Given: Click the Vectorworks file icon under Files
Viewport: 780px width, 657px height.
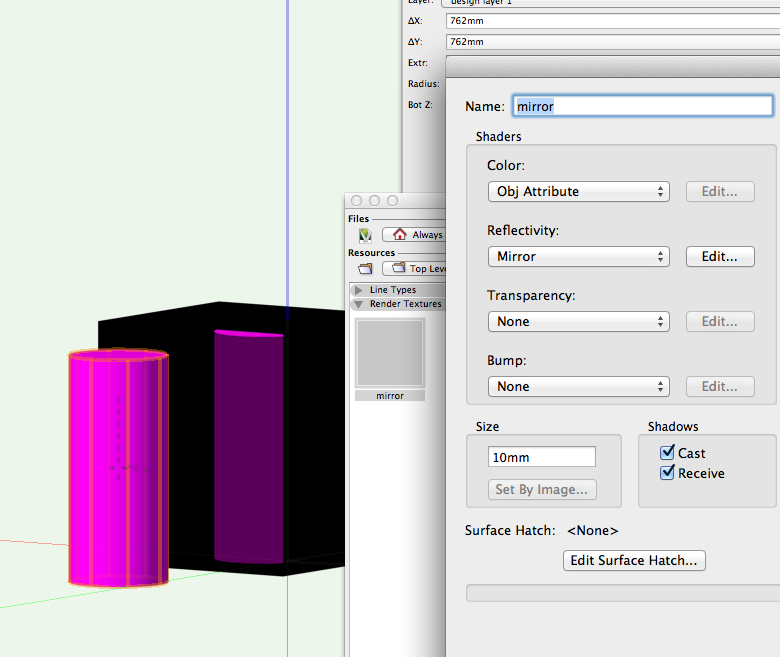Looking at the screenshot, I should 365,235.
